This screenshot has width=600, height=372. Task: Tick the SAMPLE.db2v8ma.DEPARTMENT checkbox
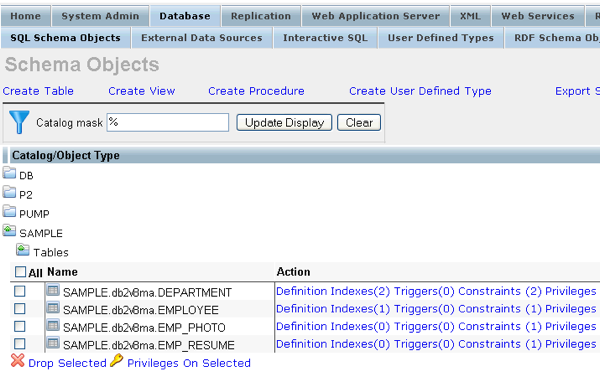click(x=20, y=291)
